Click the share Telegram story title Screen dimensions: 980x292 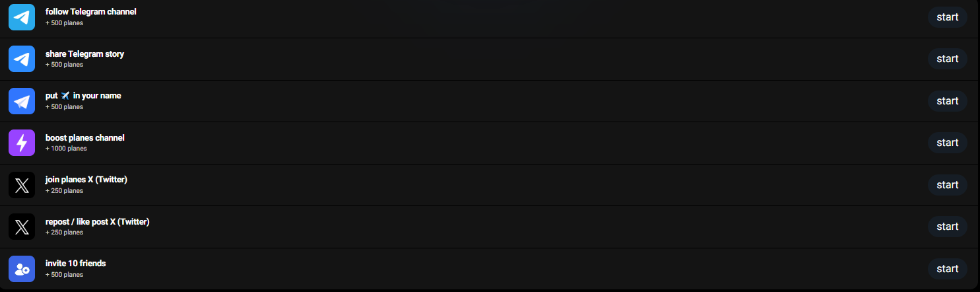pos(84,54)
